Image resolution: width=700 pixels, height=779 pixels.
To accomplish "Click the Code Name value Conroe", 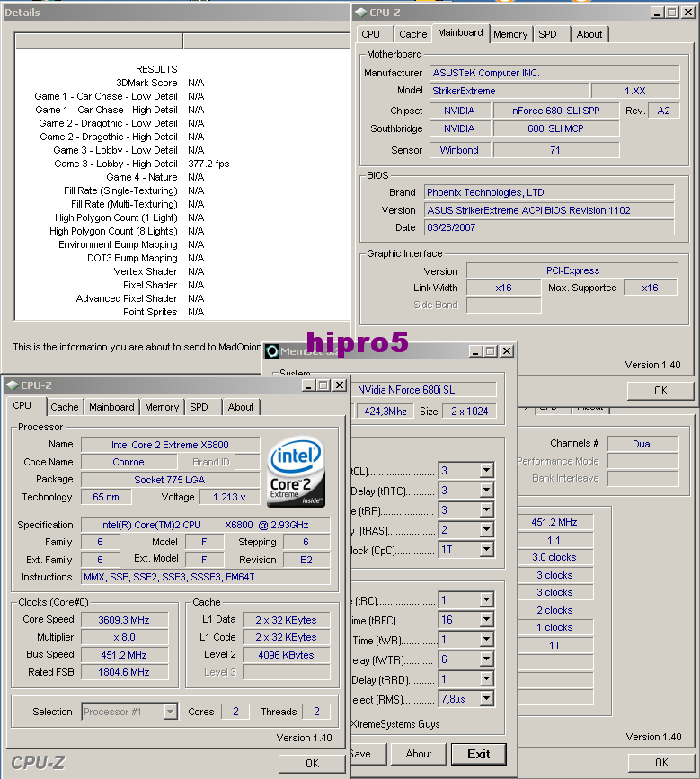I will [x=128, y=462].
